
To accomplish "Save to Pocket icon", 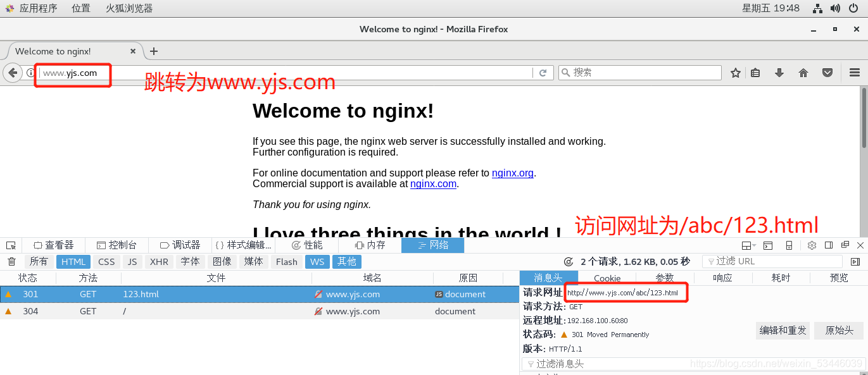I will click(827, 73).
